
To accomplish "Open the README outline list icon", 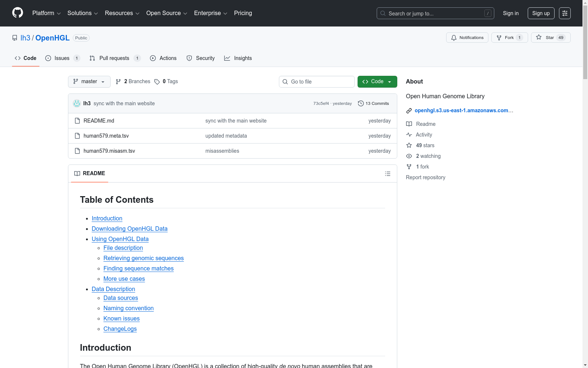I will [387, 174].
